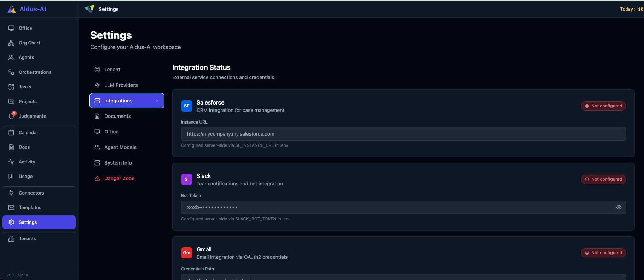Click the Danger Zone warning icon

tap(97, 178)
